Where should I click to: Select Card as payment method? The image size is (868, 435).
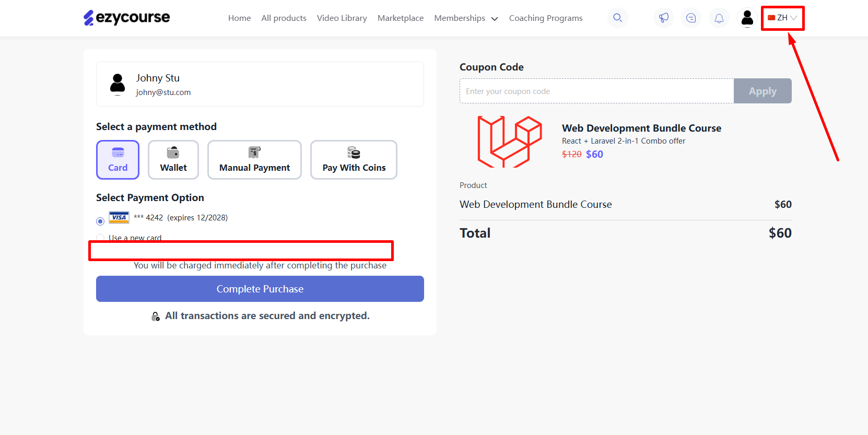(x=118, y=160)
